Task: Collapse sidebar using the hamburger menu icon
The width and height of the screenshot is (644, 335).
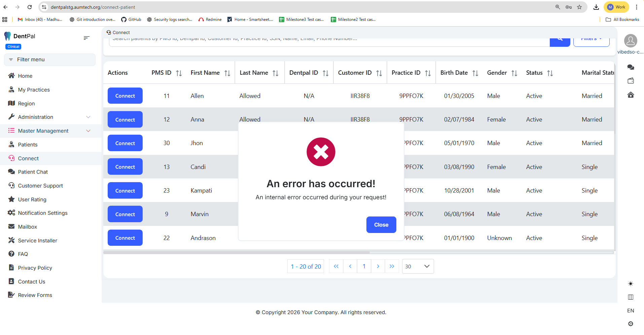Action: [x=86, y=38]
